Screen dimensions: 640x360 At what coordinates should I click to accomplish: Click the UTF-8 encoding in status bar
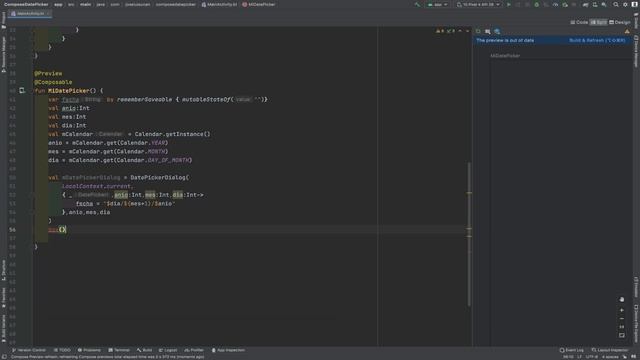pos(592,357)
